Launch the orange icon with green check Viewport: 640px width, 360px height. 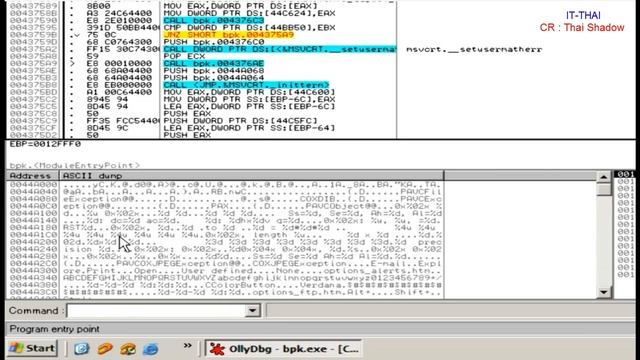pos(128,349)
